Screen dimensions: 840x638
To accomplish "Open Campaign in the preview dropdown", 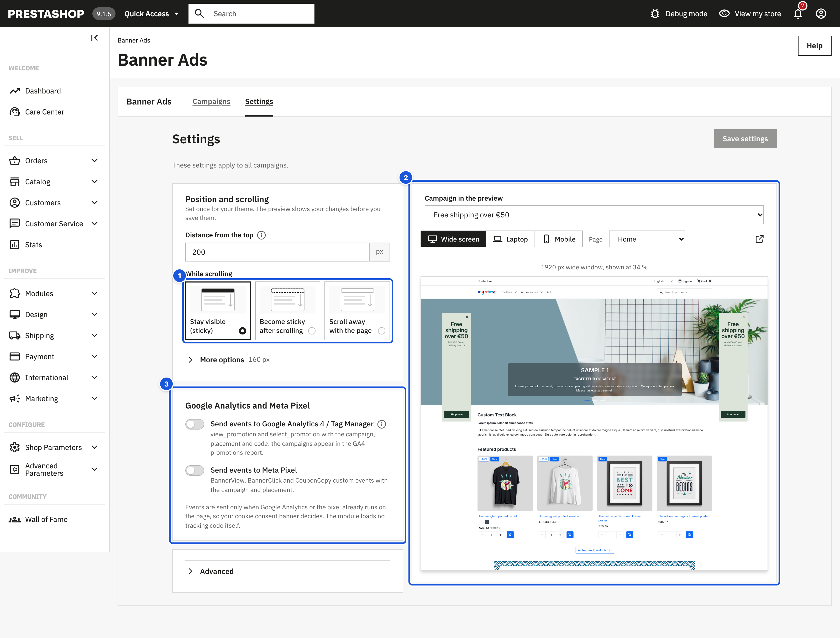I will click(x=594, y=215).
